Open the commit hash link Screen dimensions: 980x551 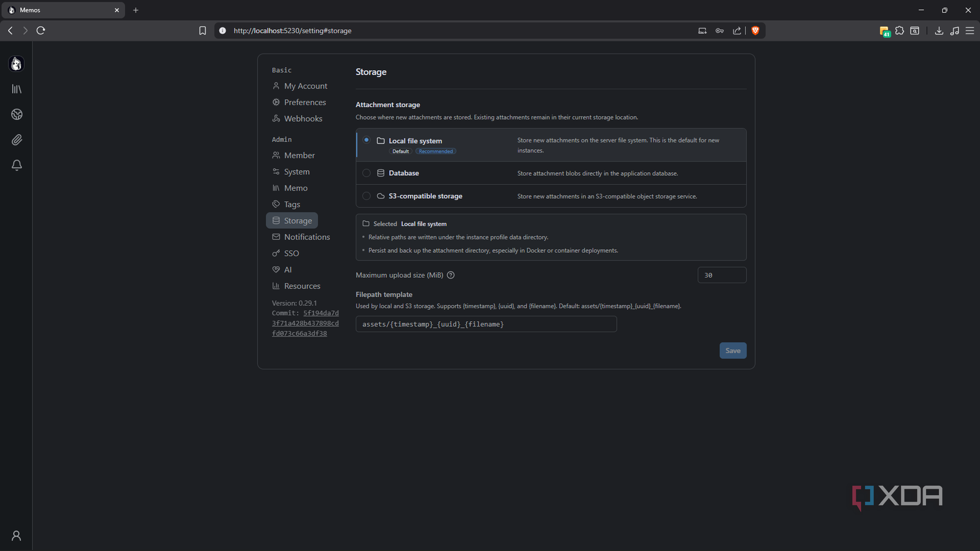pyautogui.click(x=305, y=323)
